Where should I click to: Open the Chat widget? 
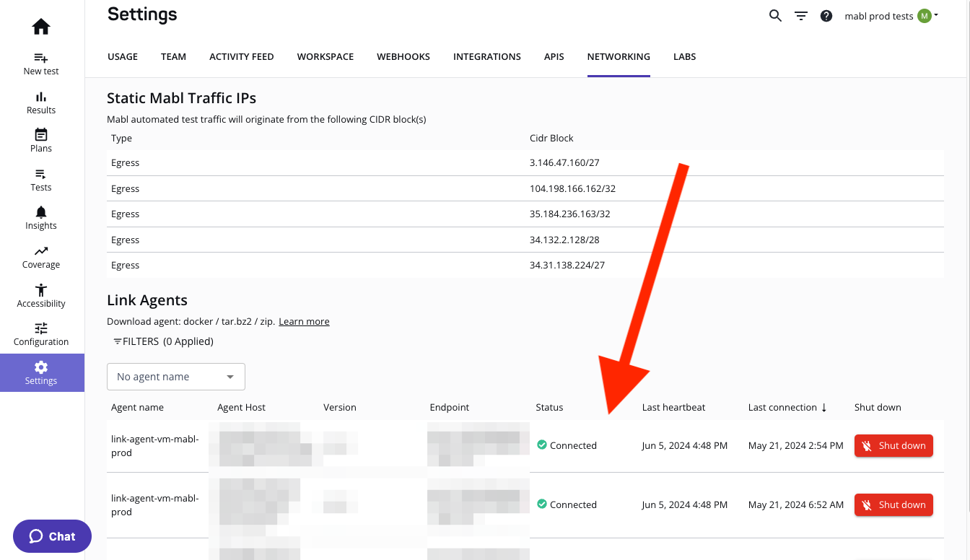tap(52, 536)
